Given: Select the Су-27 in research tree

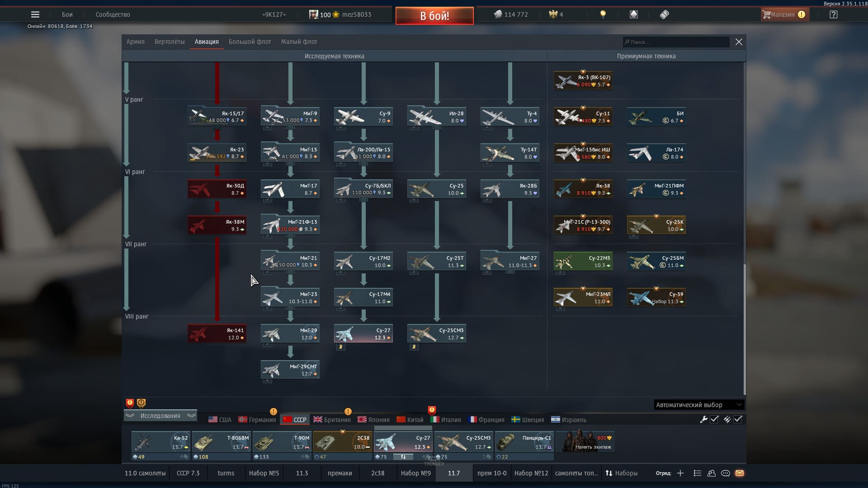Looking at the screenshot, I should [363, 333].
